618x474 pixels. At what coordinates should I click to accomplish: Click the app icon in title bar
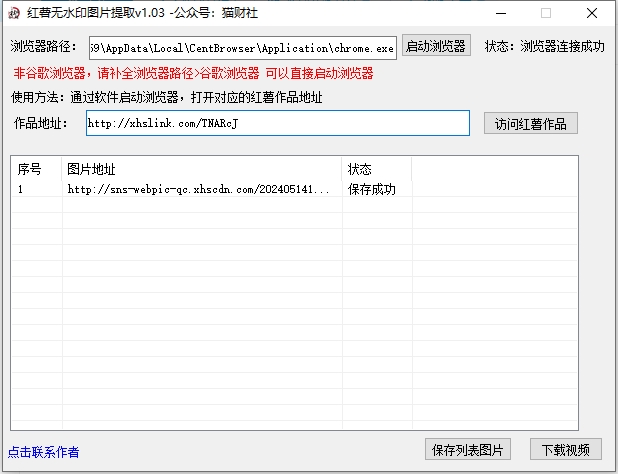(14, 13)
